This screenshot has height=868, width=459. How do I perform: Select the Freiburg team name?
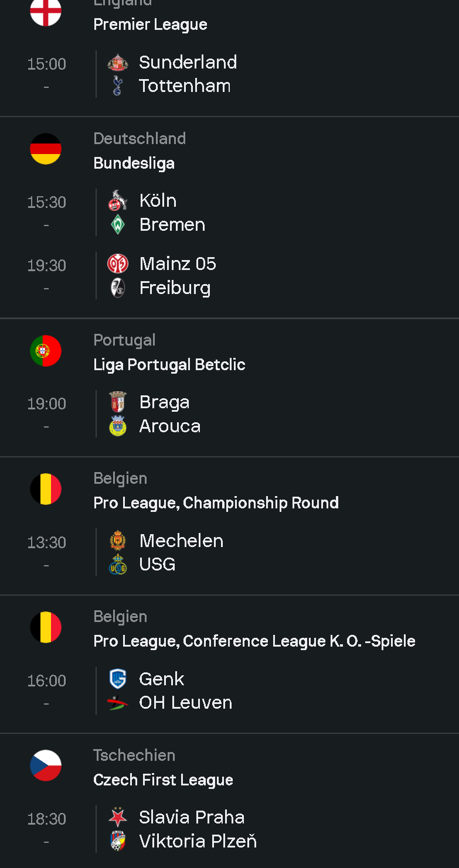click(x=175, y=288)
